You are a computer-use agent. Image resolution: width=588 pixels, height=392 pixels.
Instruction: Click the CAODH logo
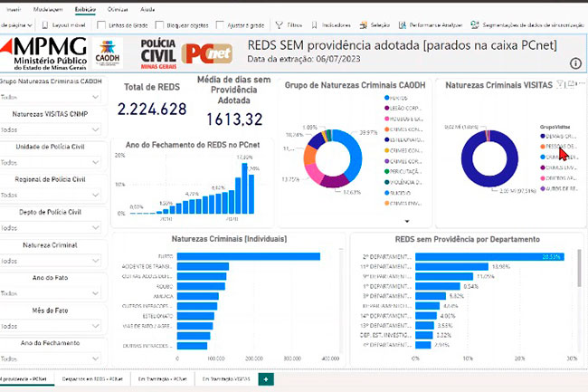108,53
